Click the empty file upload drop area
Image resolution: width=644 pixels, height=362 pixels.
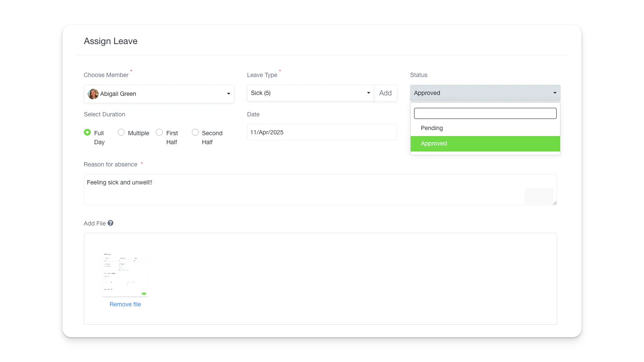[343, 278]
